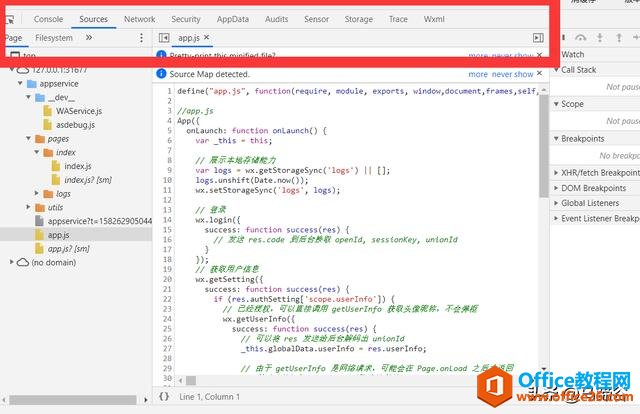Show more navigator tabs chevron

[x=89, y=38]
